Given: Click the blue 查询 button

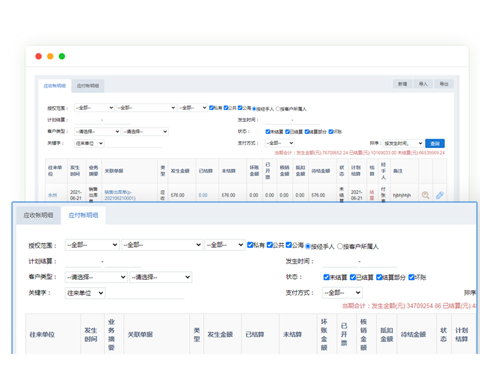Looking at the screenshot, I should [x=435, y=143].
